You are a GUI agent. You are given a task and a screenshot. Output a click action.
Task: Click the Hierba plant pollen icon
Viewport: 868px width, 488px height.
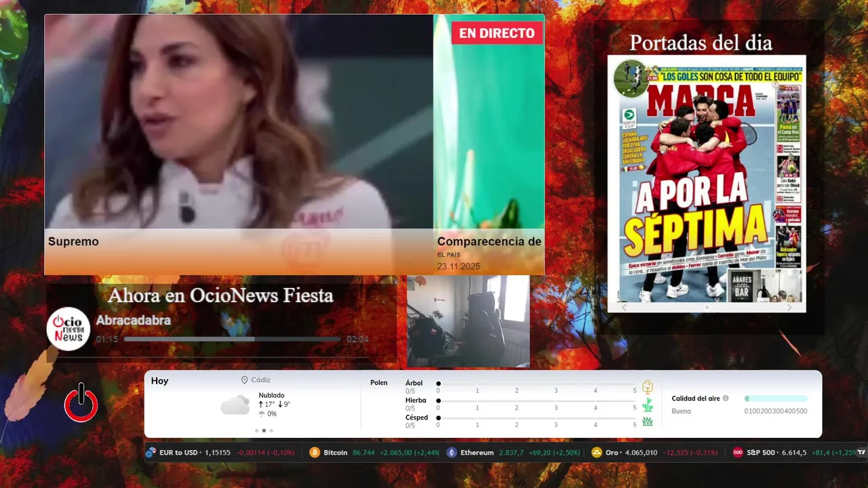(648, 405)
